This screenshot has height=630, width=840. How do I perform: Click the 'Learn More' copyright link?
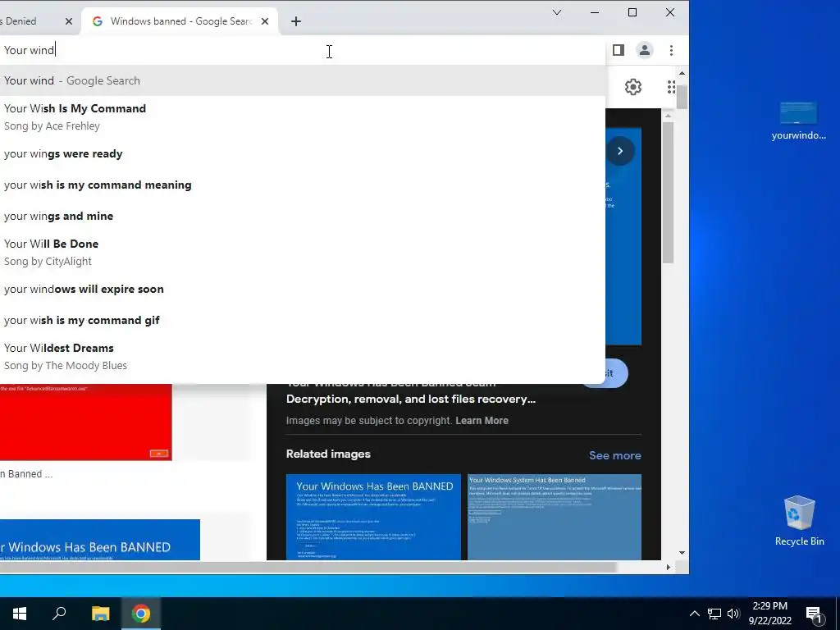coord(482,421)
